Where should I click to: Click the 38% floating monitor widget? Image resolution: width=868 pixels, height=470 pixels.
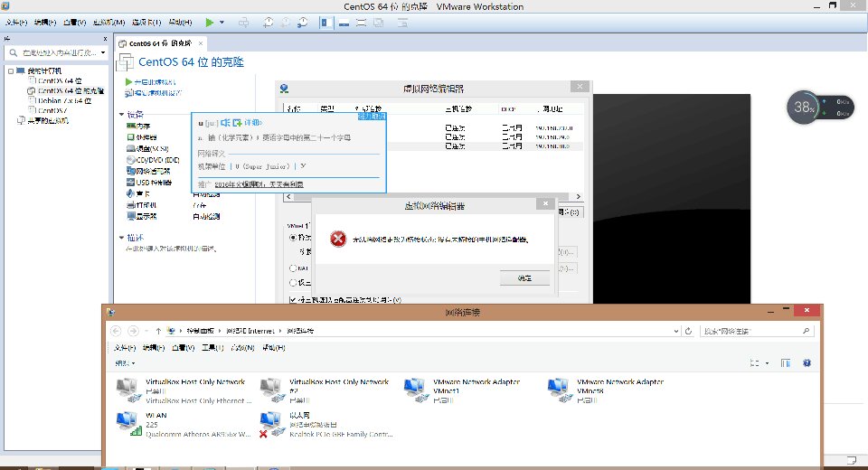pos(804,107)
